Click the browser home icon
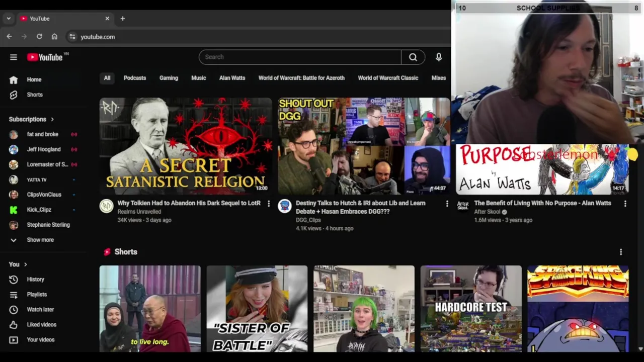This screenshot has height=362, width=644. [54, 37]
